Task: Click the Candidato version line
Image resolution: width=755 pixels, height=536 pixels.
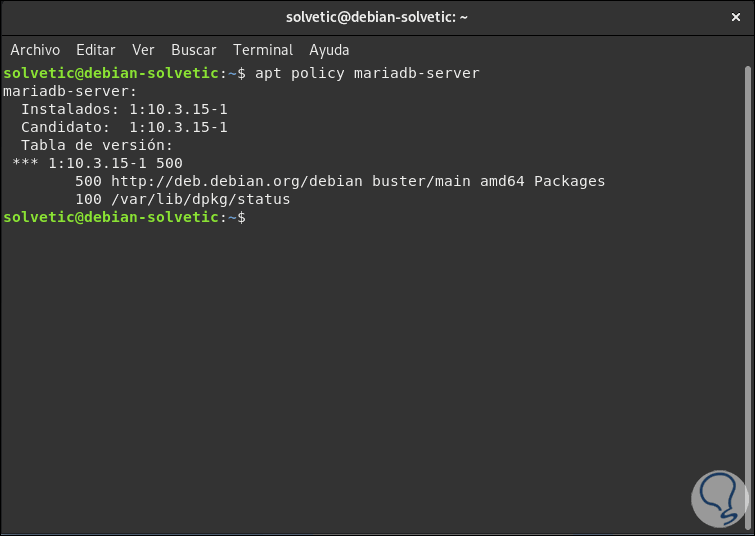Action: click(x=124, y=127)
